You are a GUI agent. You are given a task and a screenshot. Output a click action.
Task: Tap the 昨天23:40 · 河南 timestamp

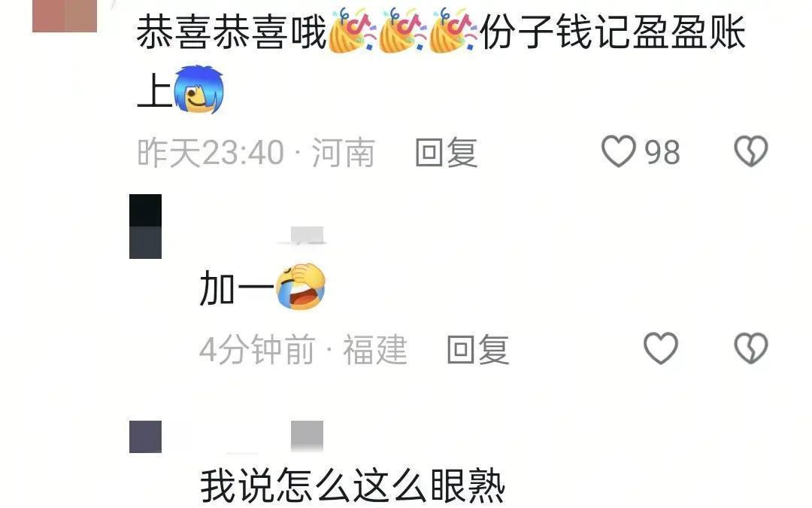click(x=256, y=153)
